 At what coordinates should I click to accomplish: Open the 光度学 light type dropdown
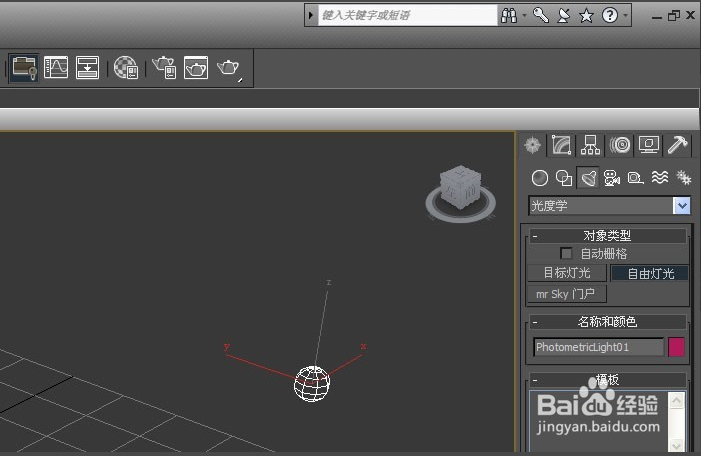(681, 206)
